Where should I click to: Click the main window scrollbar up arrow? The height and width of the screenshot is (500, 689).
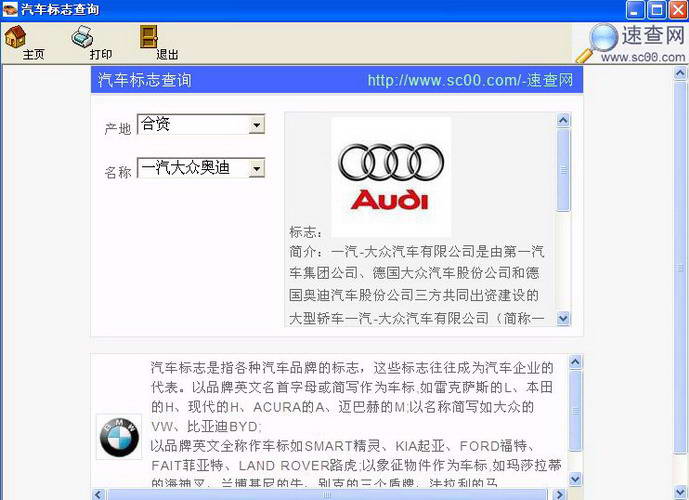(680, 73)
